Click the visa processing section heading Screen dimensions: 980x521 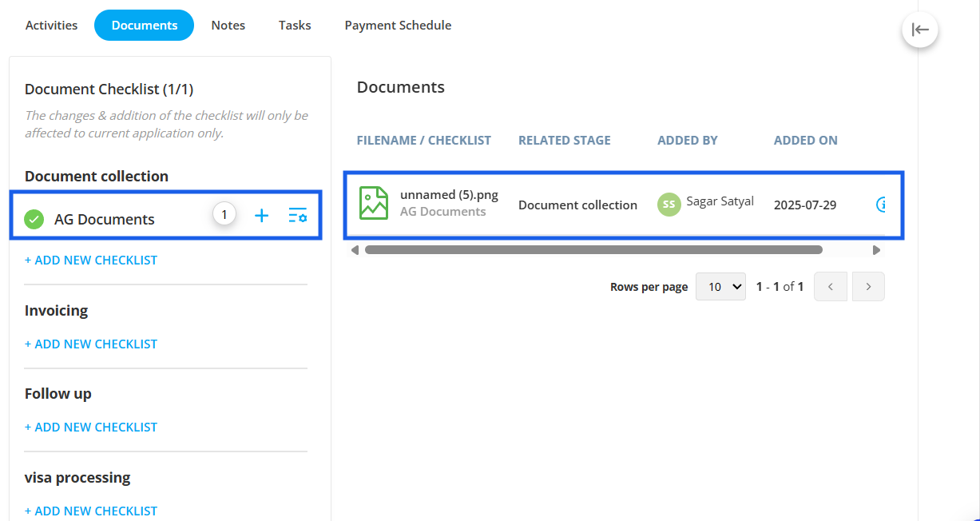(x=77, y=477)
